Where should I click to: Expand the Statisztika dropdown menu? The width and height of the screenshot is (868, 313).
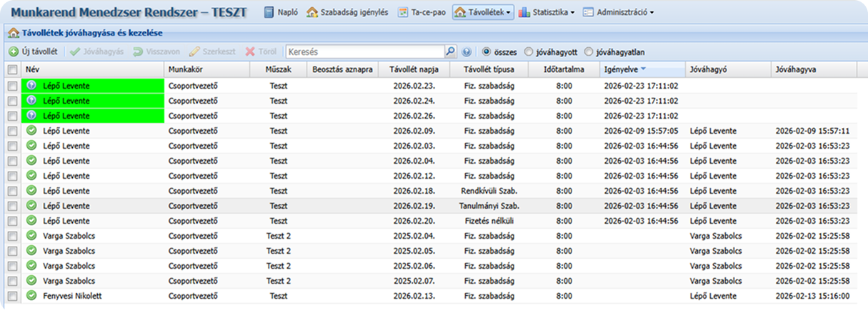click(547, 12)
